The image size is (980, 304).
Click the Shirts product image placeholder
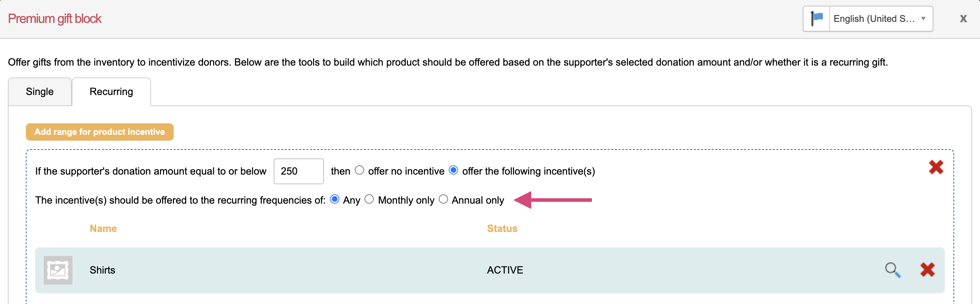pos(58,270)
